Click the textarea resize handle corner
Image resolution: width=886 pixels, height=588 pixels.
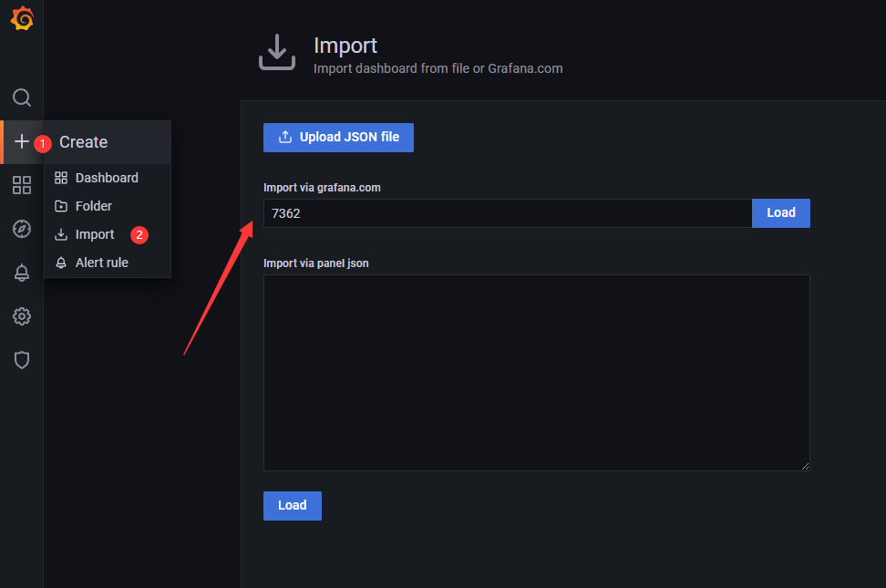(x=805, y=466)
